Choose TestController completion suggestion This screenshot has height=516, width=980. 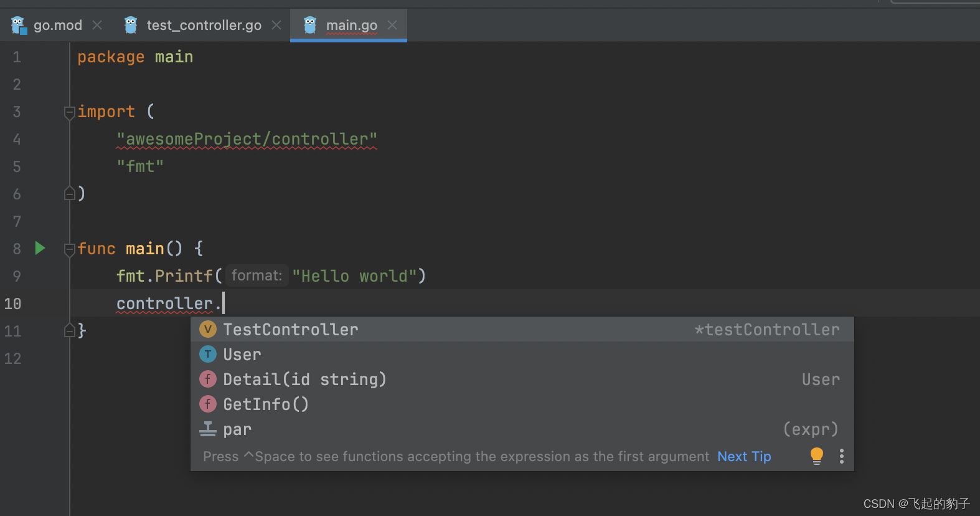522,329
